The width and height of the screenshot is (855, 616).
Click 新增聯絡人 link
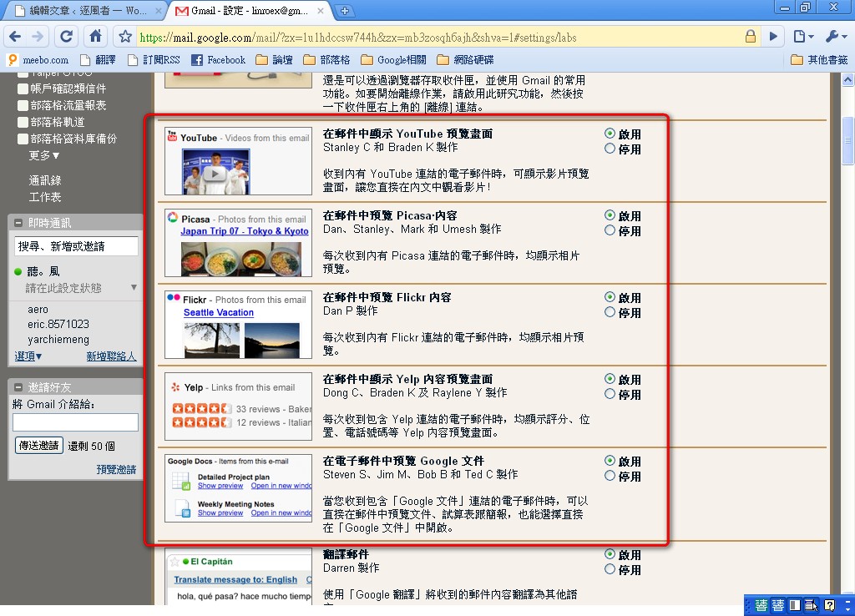pyautogui.click(x=111, y=356)
